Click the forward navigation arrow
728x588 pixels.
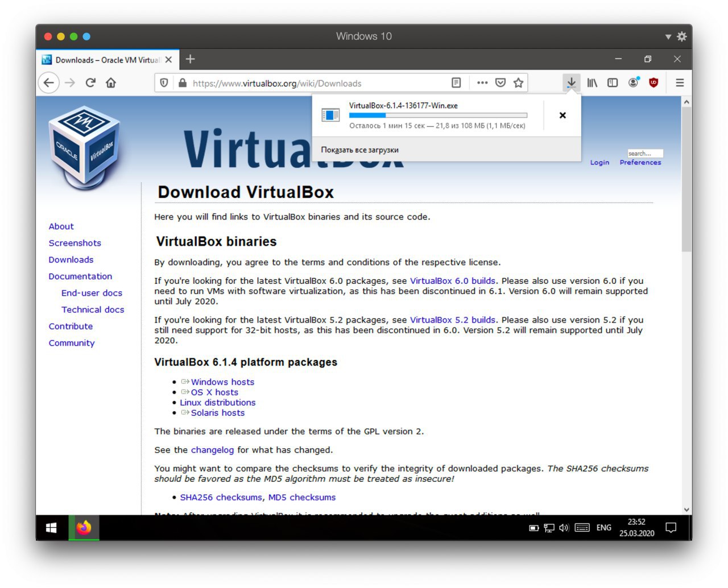[x=70, y=83]
